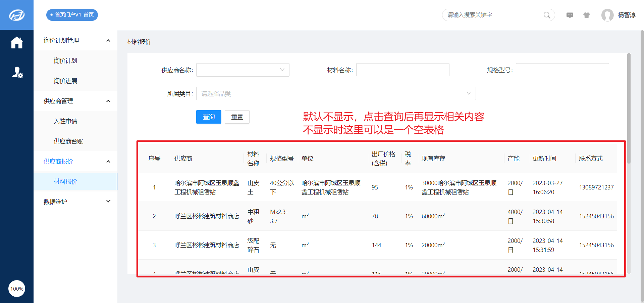The image size is (644, 303).
Task: Click the inner panel vertical scrollbar
Action: [629, 108]
